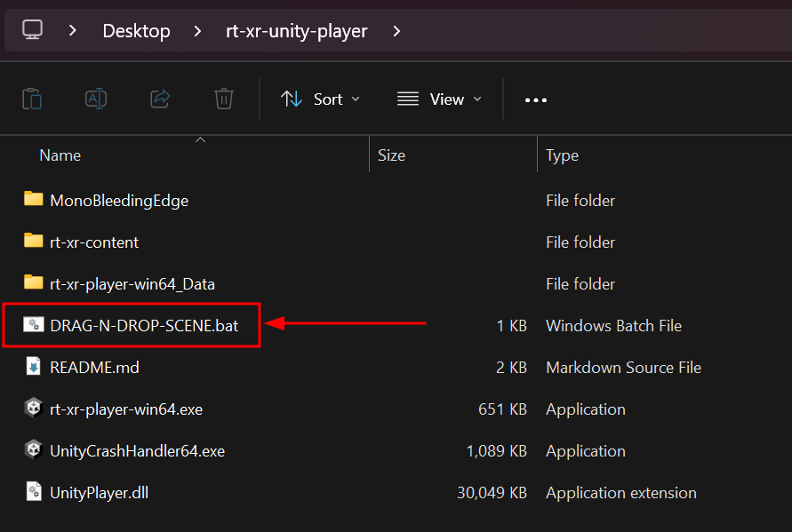Click the Delete trash can icon

[224, 99]
